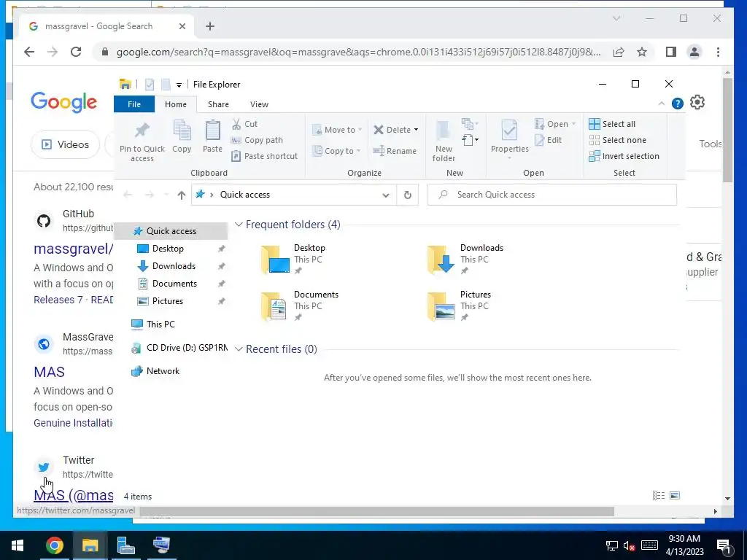
Task: Select Cut in the Clipboard group
Action: (245, 124)
